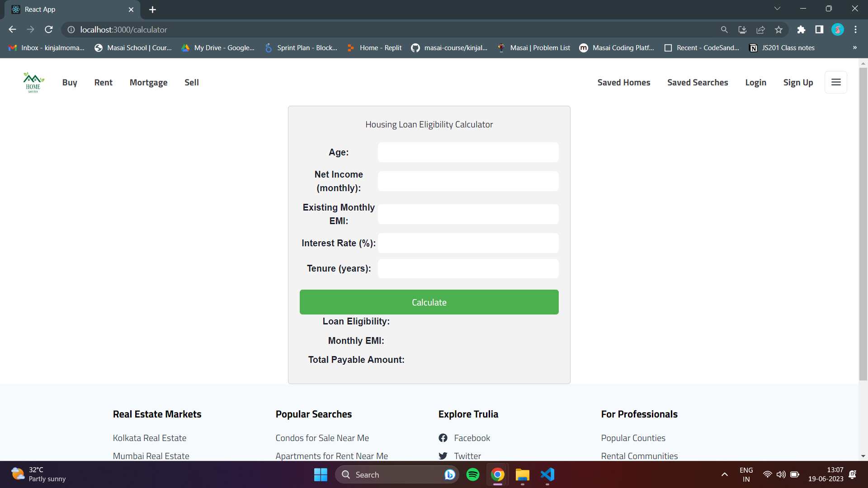This screenshot has height=488, width=868.
Task: Open Visual Studio Code taskbar icon
Action: (547, 474)
